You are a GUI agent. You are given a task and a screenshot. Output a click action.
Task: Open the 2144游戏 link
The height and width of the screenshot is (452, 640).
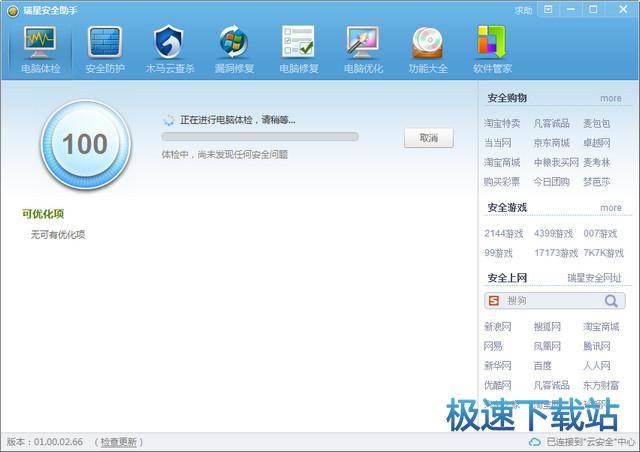(504, 234)
